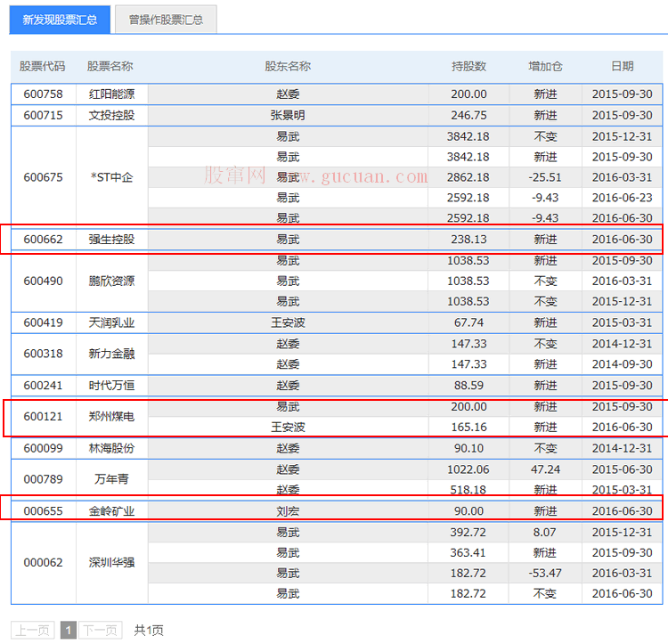The width and height of the screenshot is (668, 644).
Task: Click stock name 万年青
Action: coord(111,479)
